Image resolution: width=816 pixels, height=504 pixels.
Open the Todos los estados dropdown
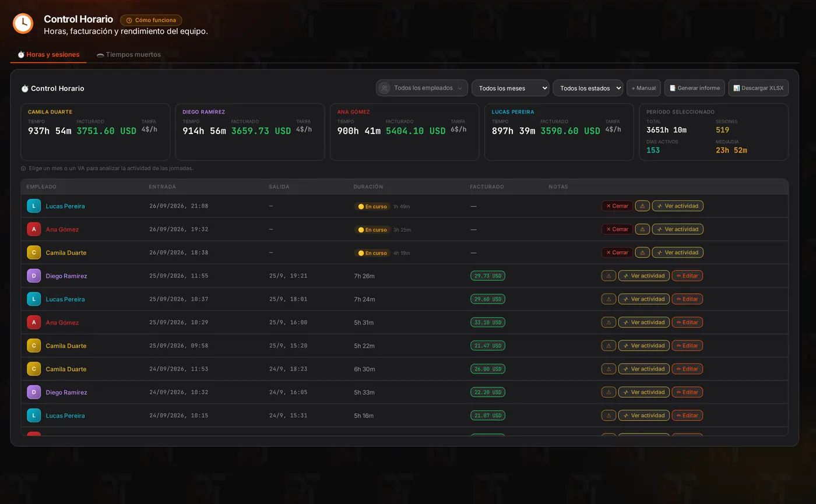[588, 88]
